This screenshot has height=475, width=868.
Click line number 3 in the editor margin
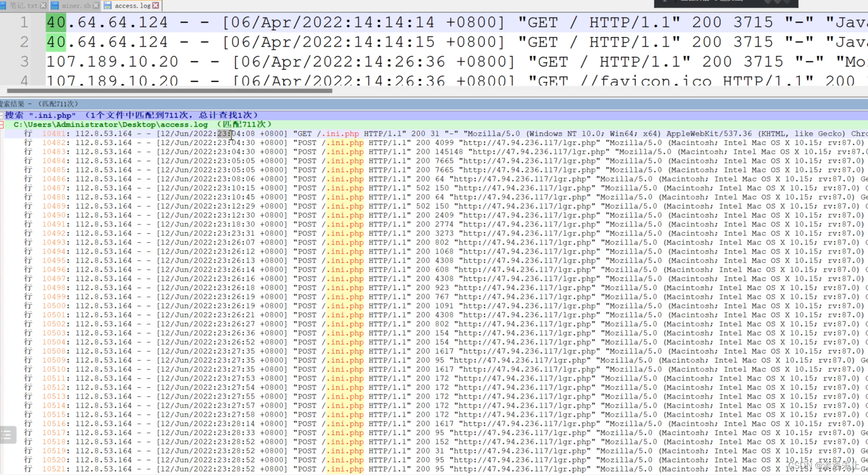pos(24,61)
